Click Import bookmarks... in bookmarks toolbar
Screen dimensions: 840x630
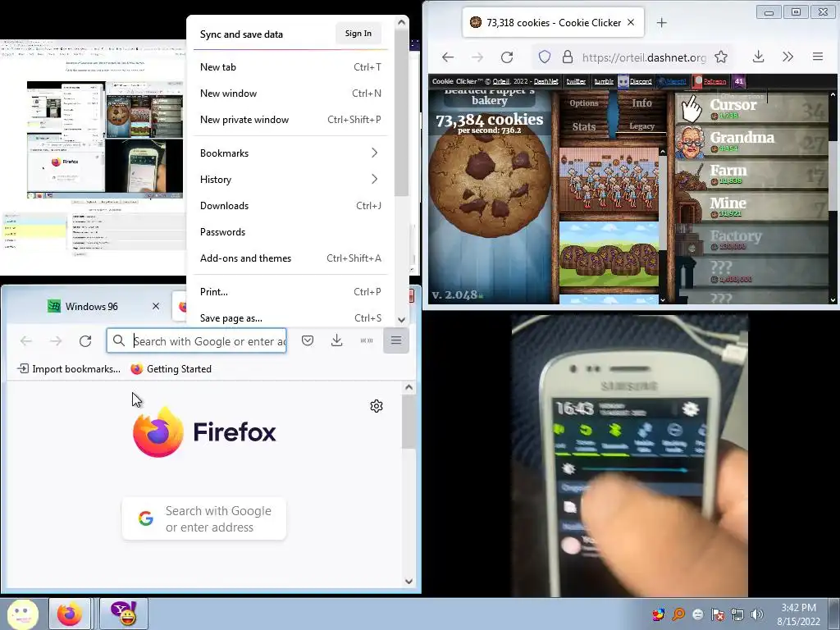point(69,369)
